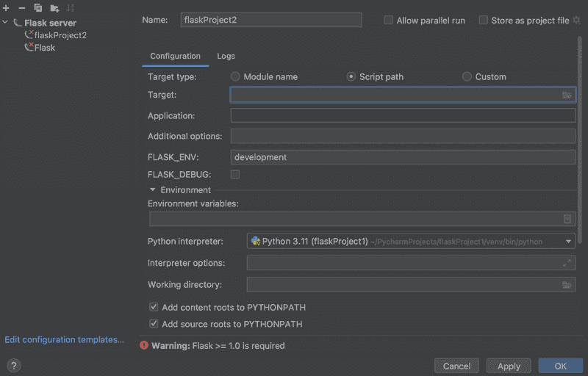Uncheck Add source roots to PYTHONPATH
This screenshot has height=376, width=588.
(x=154, y=324)
